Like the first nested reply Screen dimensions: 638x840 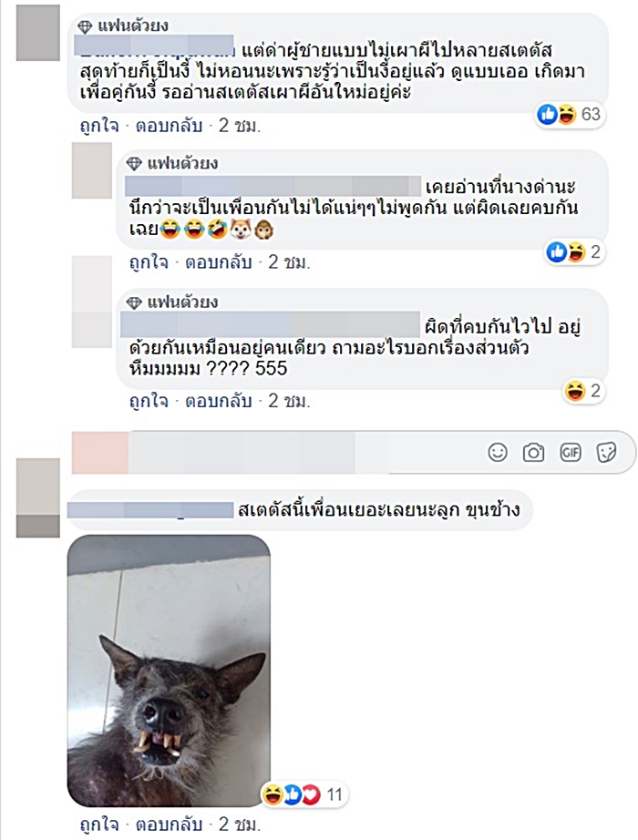[149, 262]
